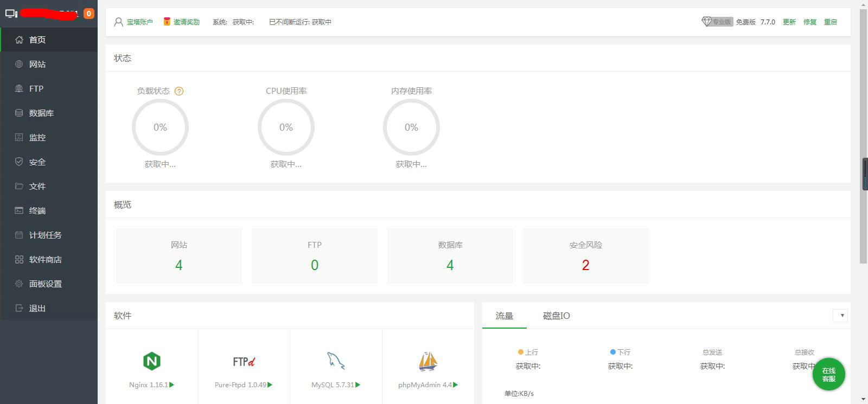The image size is (868, 404).
Task: Switch to the 磁盘IO tab
Action: 556,316
